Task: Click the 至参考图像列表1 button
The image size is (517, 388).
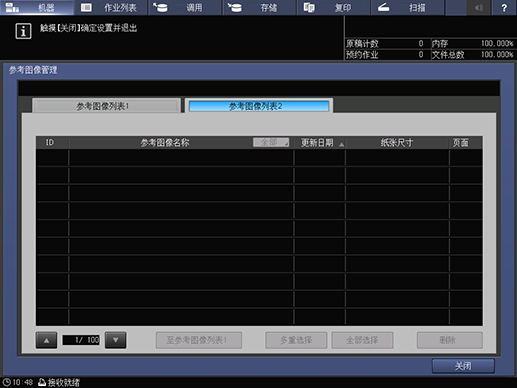Action: point(199,340)
